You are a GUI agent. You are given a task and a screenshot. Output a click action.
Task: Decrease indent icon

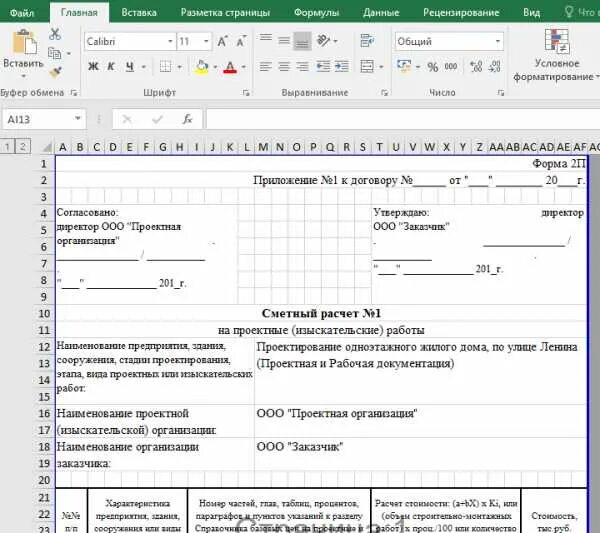[x=323, y=67]
